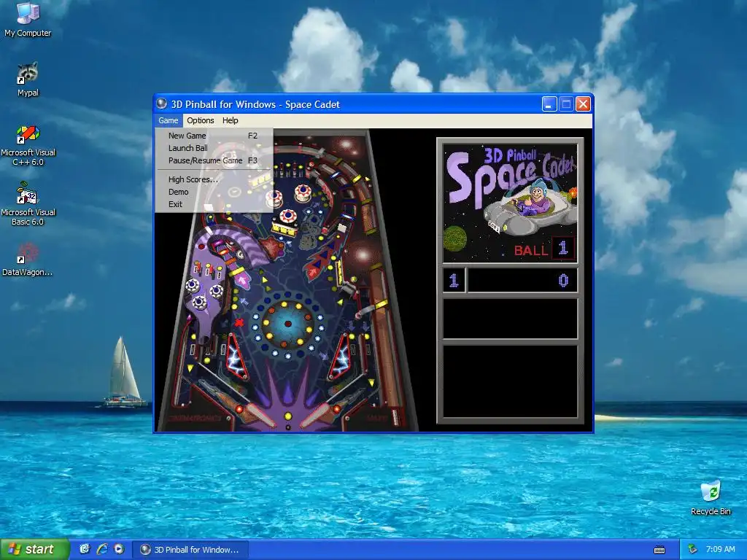Click the Windows start button
This screenshot has width=747, height=560.
34,549
